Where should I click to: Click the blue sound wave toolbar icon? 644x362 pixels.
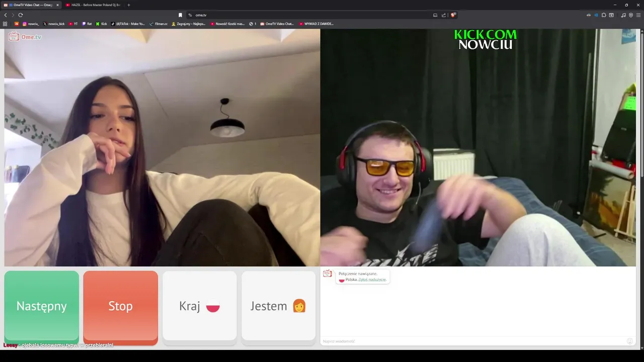pyautogui.click(x=596, y=15)
